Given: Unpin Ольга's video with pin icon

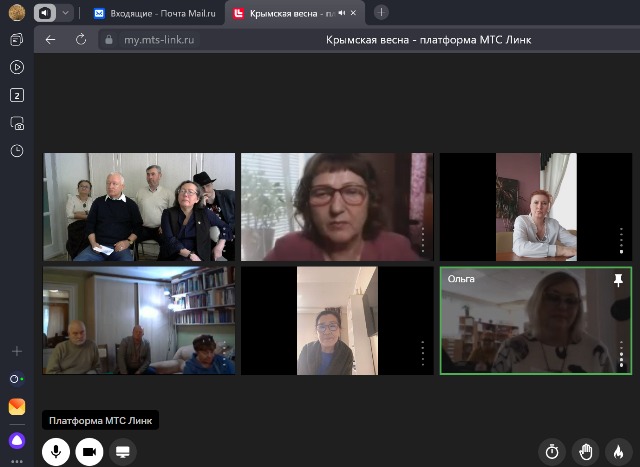Looking at the screenshot, I should pos(618,280).
